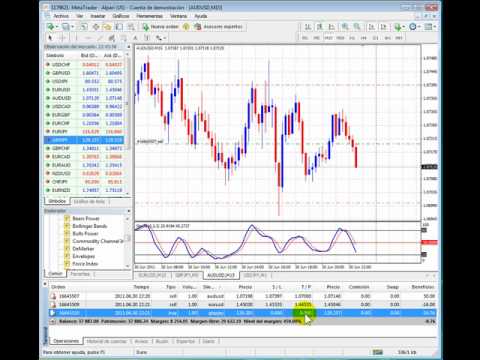Switch to the Favoritos tab in Navigator

coord(80,274)
